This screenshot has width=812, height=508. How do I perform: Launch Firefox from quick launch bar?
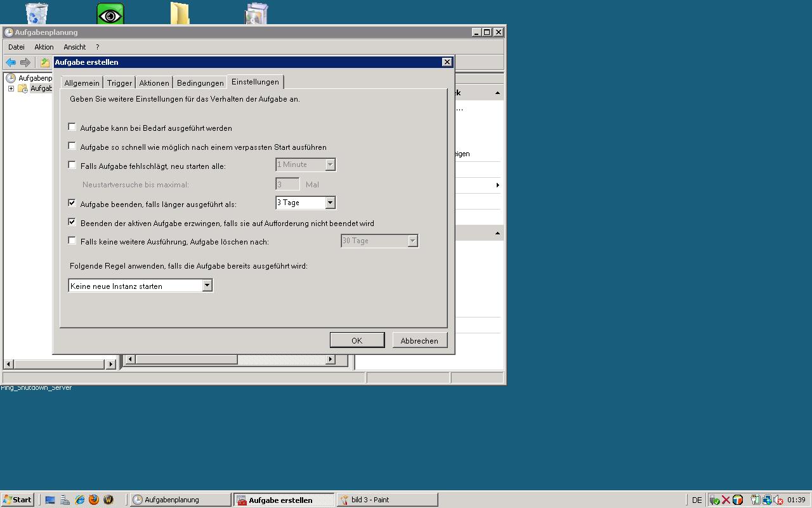[x=94, y=500]
